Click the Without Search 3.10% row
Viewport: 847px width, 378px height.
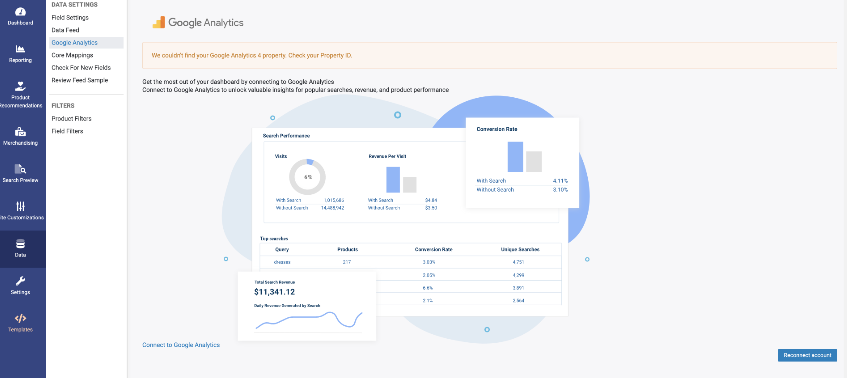[522, 190]
